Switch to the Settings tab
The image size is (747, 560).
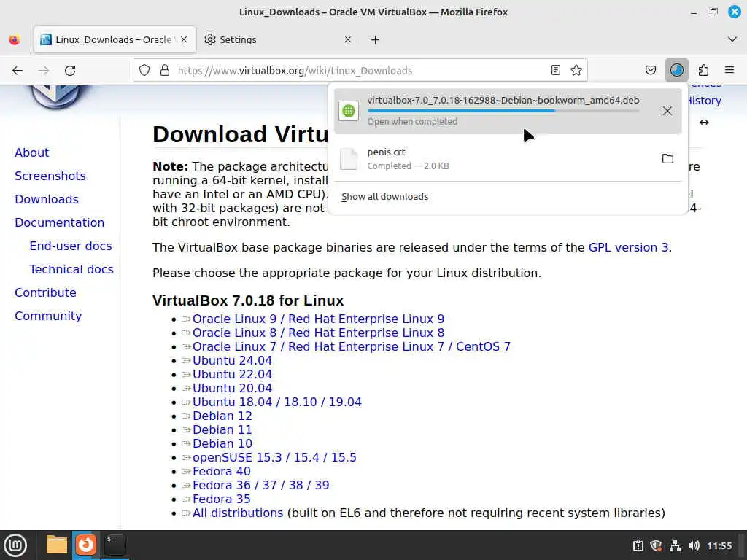pos(279,39)
